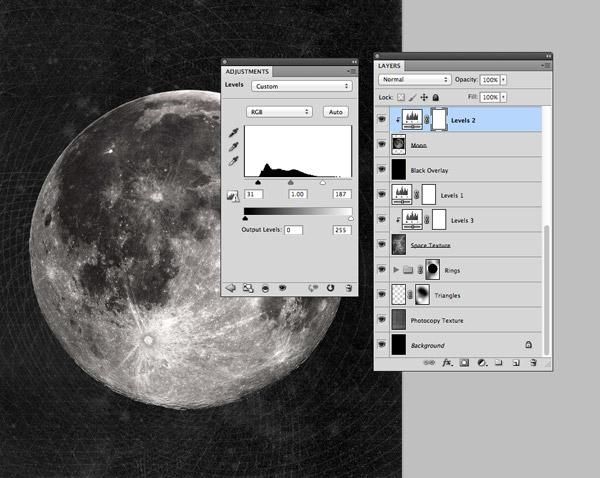Open the Fill slider arrow
Image resolution: width=600 pixels, height=478 pixels.
click(504, 97)
